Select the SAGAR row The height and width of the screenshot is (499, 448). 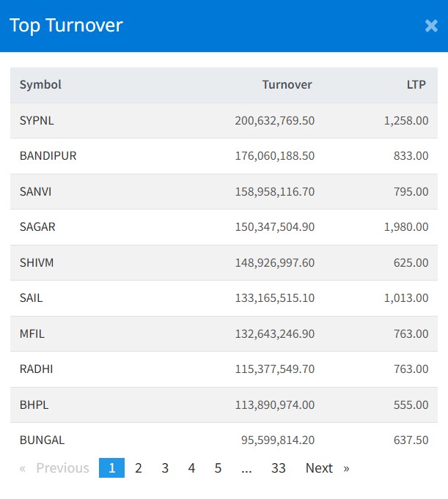37,227
